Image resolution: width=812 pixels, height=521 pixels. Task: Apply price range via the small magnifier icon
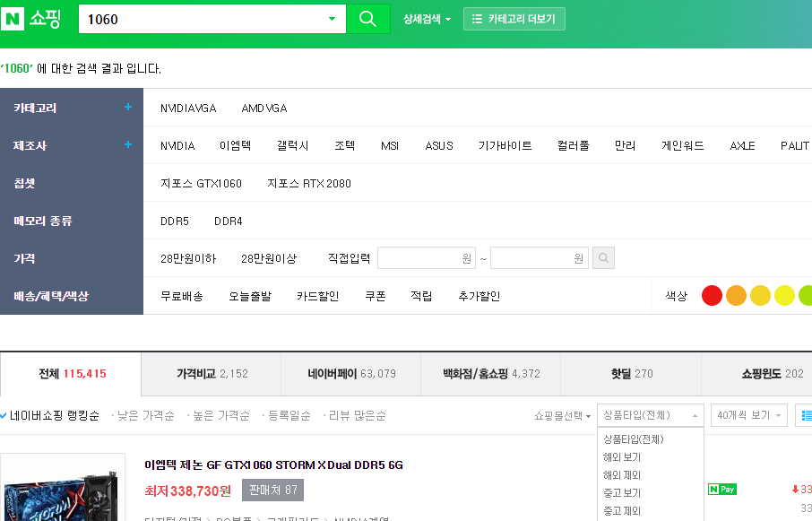pyautogui.click(x=602, y=257)
